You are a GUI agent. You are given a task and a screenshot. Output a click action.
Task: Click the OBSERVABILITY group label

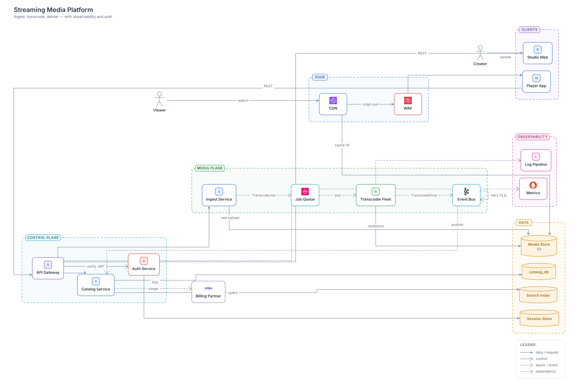click(532, 137)
